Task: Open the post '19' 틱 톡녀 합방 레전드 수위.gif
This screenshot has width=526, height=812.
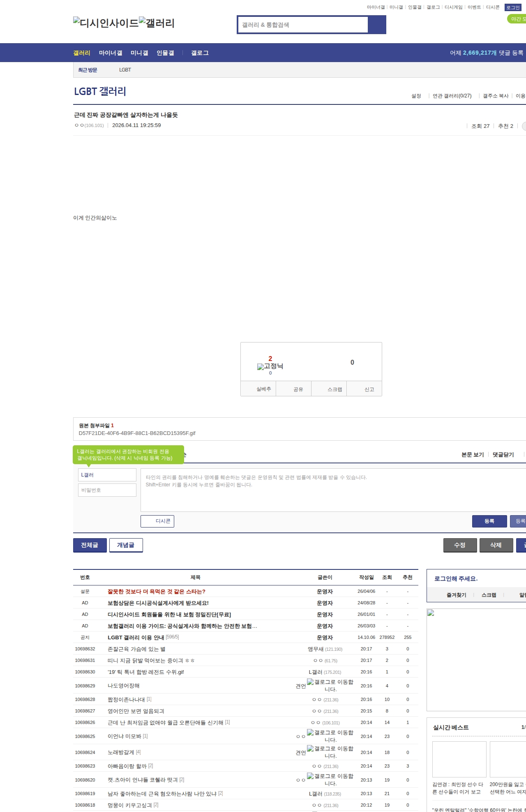Action: click(146, 672)
